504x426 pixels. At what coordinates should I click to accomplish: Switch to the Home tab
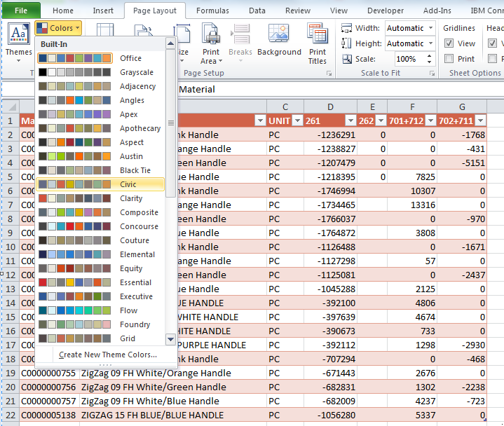point(63,11)
